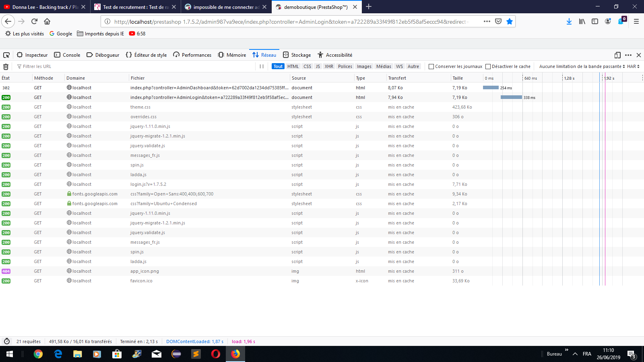Show hidden system tray icons

575,354
